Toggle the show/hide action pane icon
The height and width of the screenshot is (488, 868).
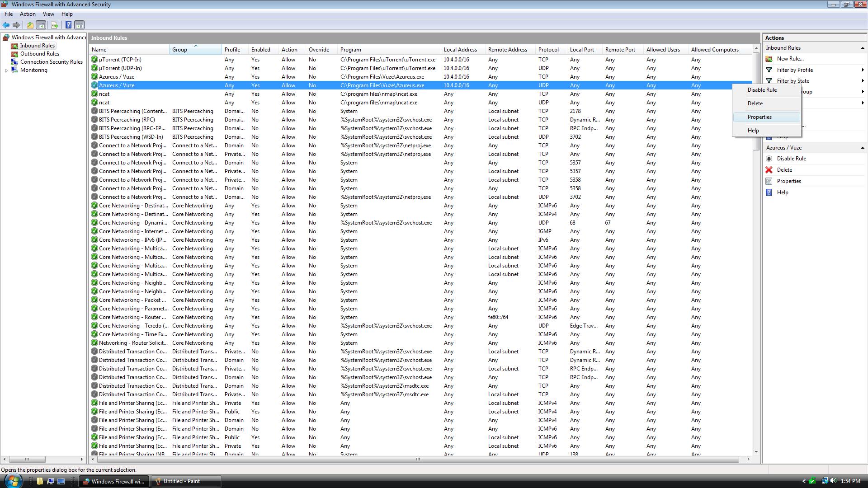79,25
